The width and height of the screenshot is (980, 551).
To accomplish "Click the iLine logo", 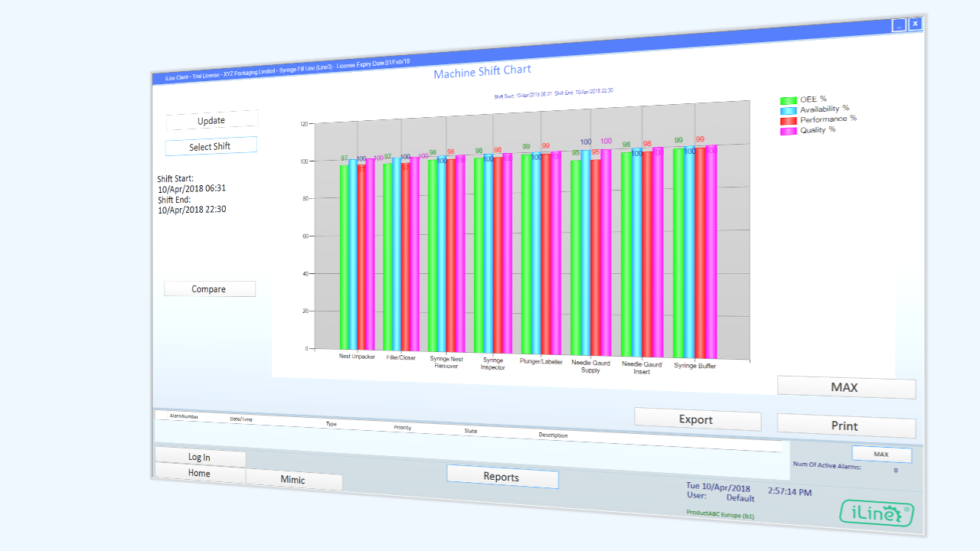I will pos(876,514).
